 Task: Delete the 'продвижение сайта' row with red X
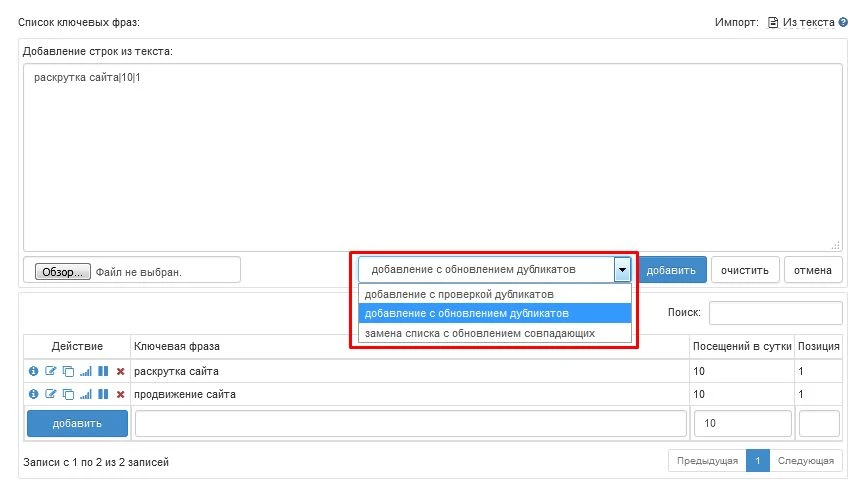coord(120,394)
